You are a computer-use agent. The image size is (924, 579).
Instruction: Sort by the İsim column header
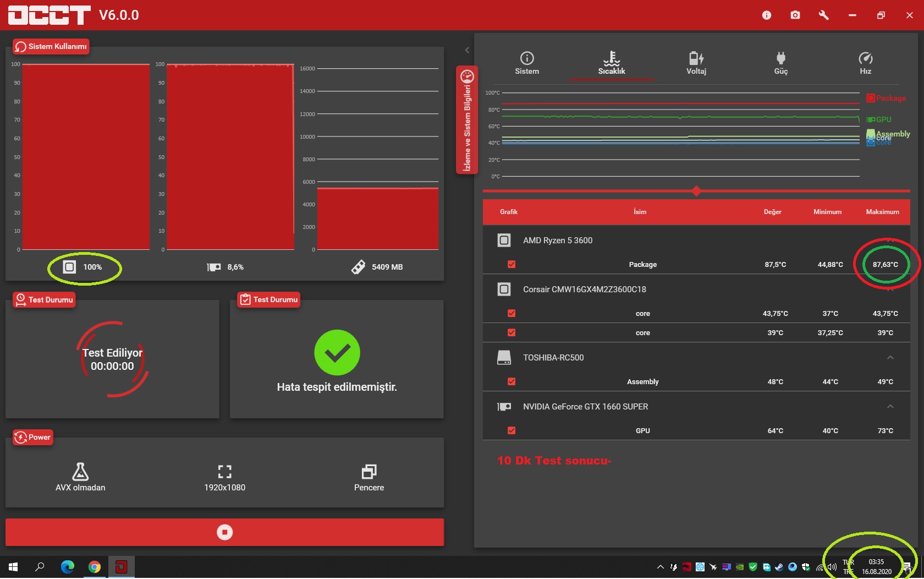(640, 212)
